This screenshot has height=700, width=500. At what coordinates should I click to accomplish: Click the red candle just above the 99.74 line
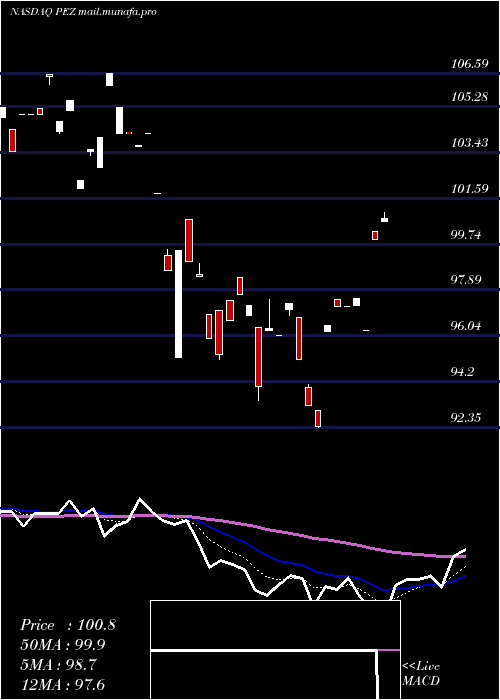click(375, 235)
